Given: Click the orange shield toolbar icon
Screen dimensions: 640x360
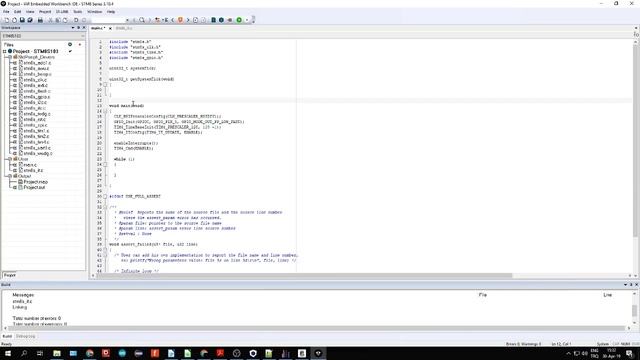Looking at the screenshot, I should click(180, 20).
